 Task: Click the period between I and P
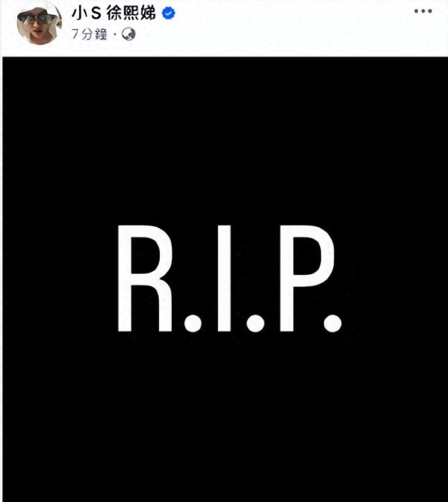click(x=255, y=323)
